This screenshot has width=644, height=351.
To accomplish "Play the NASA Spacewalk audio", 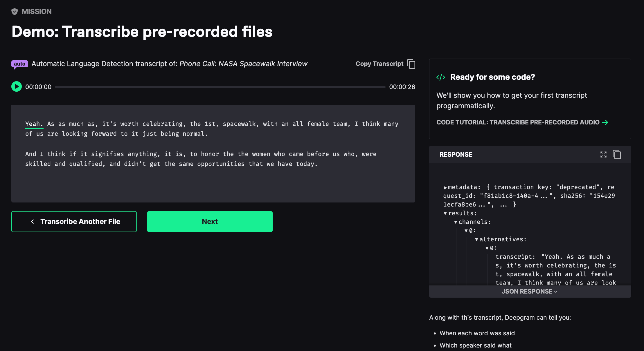I will point(17,86).
